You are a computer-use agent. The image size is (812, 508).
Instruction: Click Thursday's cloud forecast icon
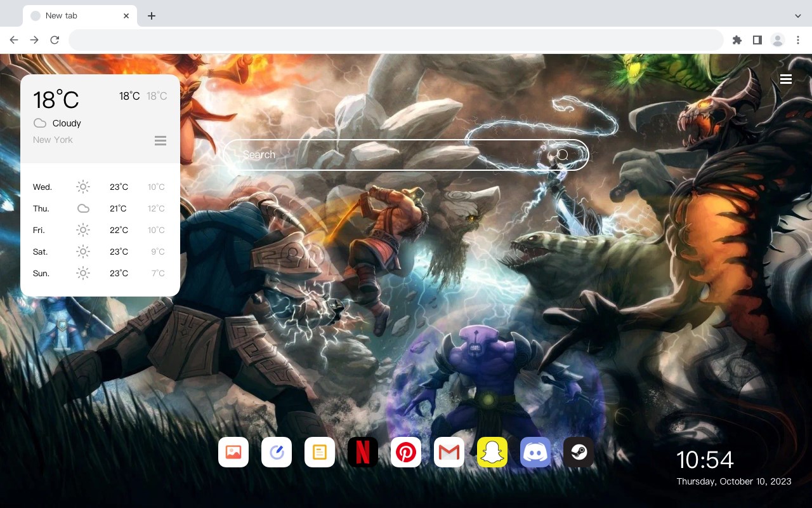[x=83, y=208]
